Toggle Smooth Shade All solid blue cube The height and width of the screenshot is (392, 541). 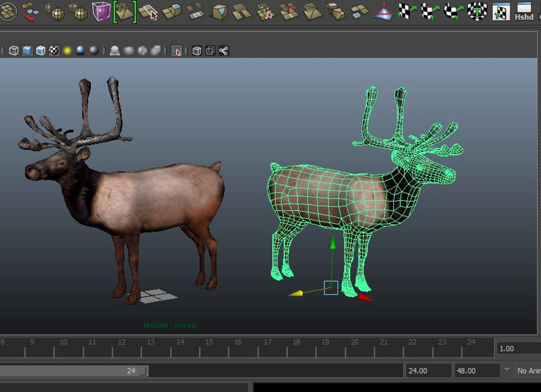(x=27, y=51)
